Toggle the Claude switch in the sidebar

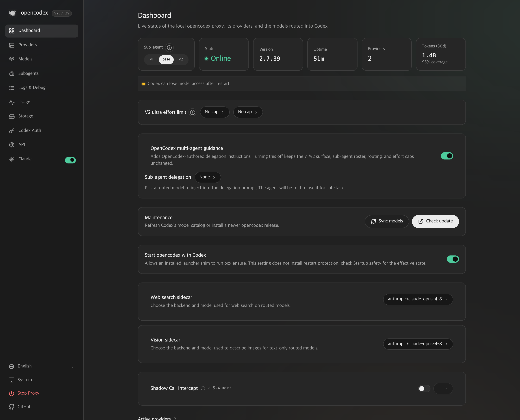pyautogui.click(x=70, y=160)
